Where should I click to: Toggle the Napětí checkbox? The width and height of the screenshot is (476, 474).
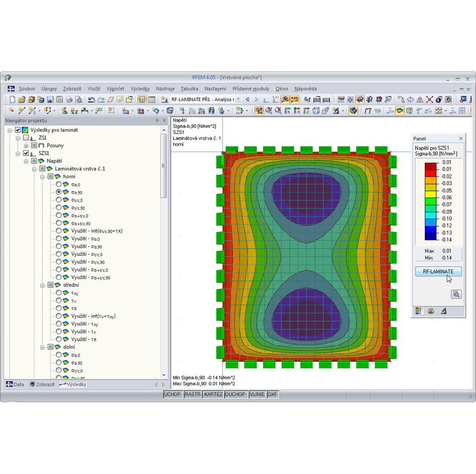pyautogui.click(x=34, y=161)
